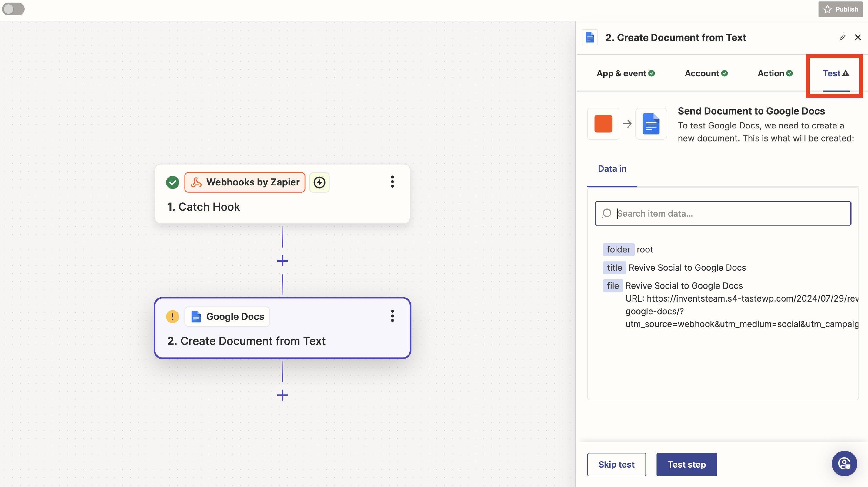Click the Test step button
Screen dimensions: 868x487
tap(686, 464)
